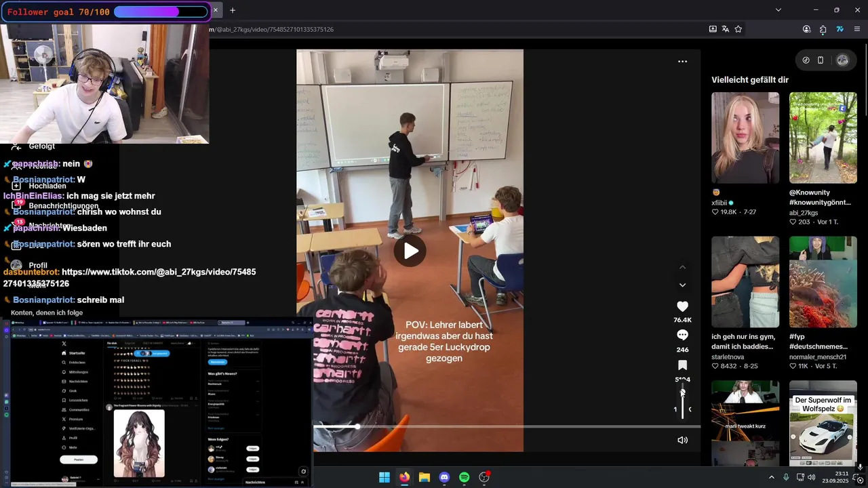Adjust the vertical volume slider
Viewport: 868px width, 488px height.
[x=682, y=402]
